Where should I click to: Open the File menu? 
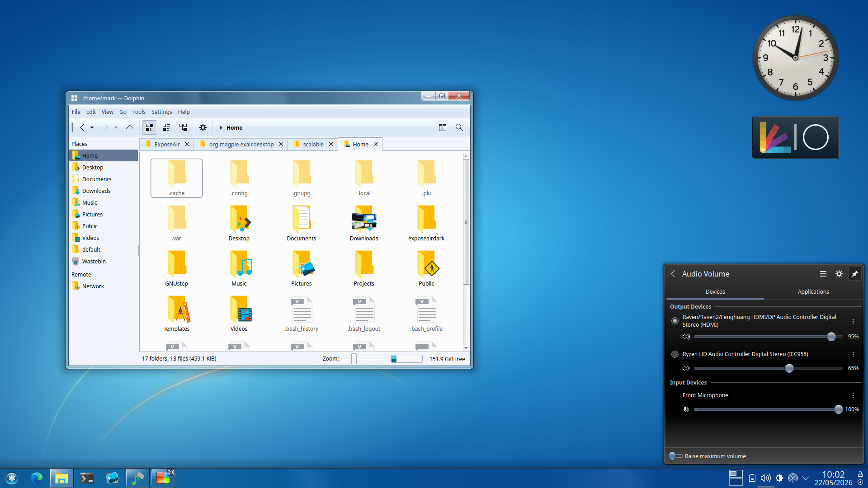point(76,112)
